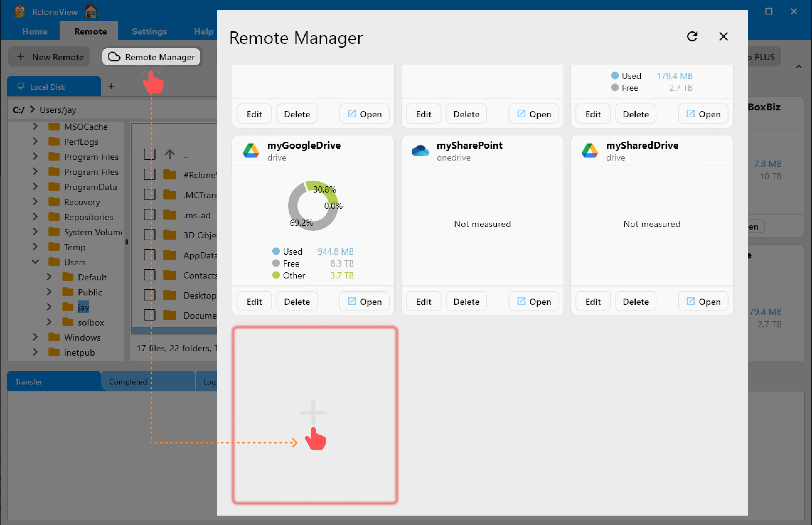Click the external-link icon on myGoogleDrive Open button
Viewport: 812px width, 525px height.
pyautogui.click(x=352, y=301)
